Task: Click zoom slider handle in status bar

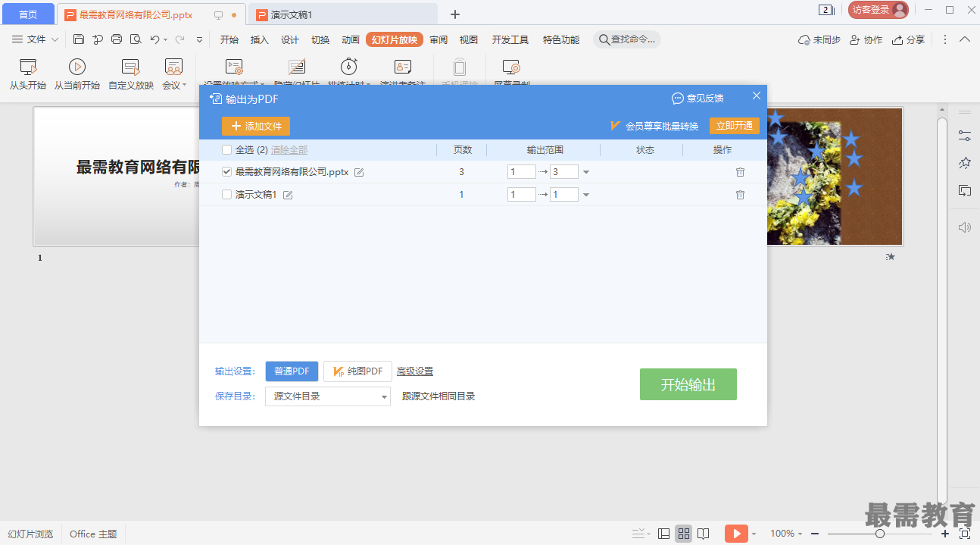Action: (x=880, y=534)
